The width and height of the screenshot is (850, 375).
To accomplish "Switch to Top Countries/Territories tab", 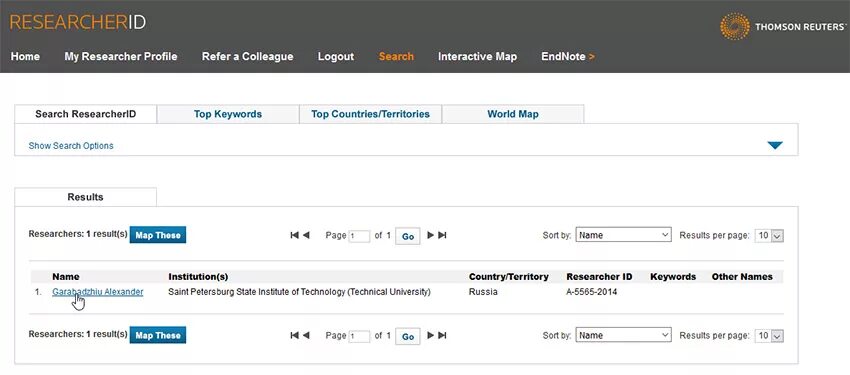I will (x=370, y=114).
